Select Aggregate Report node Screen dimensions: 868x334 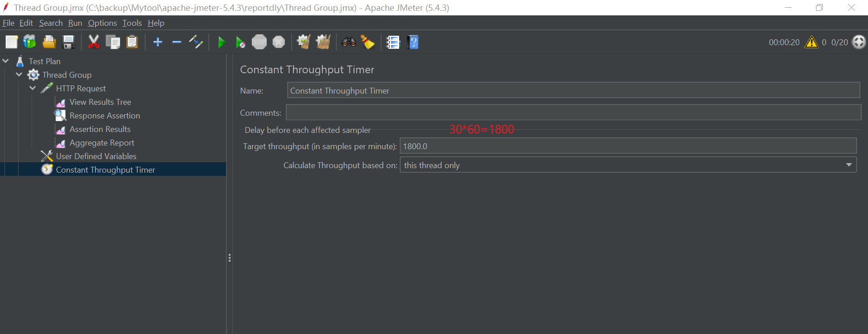pos(102,142)
